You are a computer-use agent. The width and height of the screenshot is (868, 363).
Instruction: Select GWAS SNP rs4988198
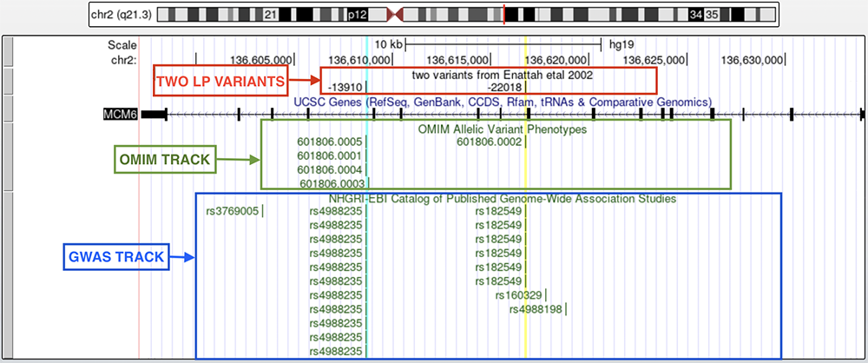pyautogui.click(x=537, y=309)
